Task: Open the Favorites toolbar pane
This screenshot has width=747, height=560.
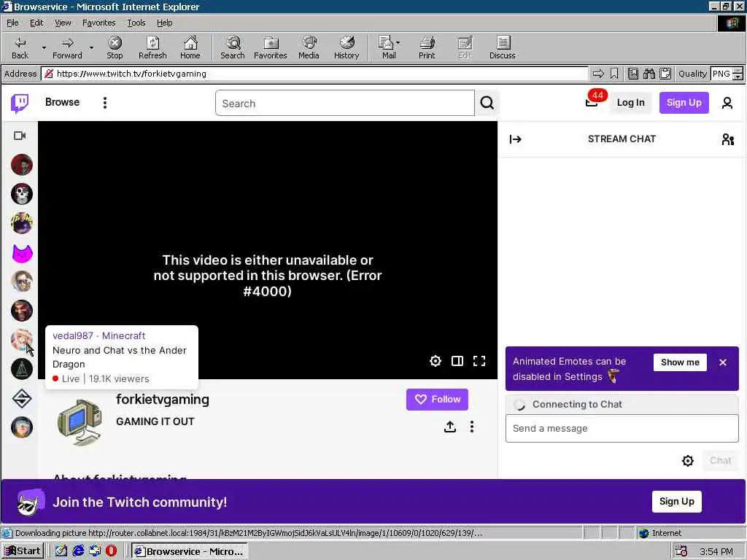Action: click(x=270, y=47)
